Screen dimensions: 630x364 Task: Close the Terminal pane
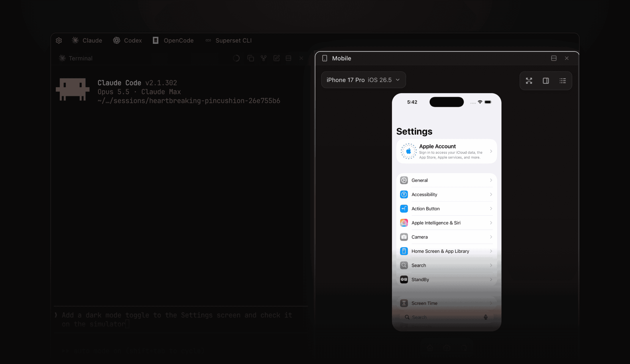[301, 58]
